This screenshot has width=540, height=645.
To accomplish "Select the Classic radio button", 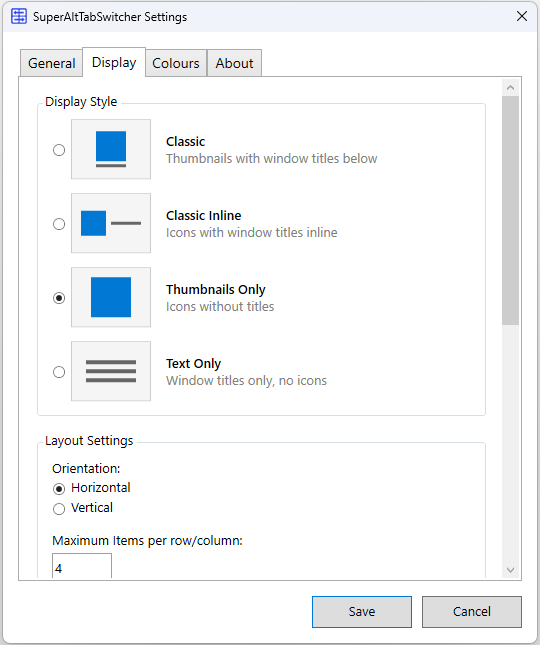I will (59, 150).
